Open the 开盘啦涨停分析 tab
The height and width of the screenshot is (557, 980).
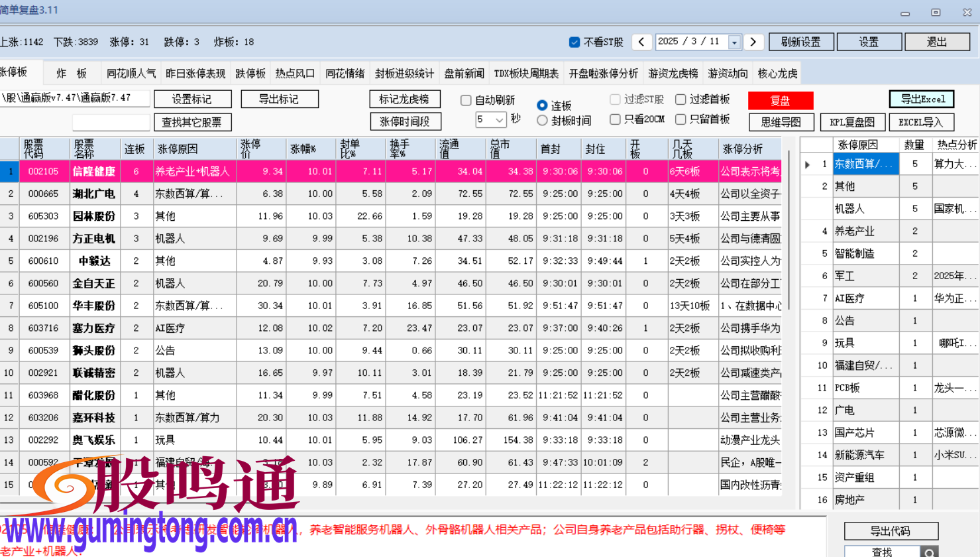(x=603, y=74)
